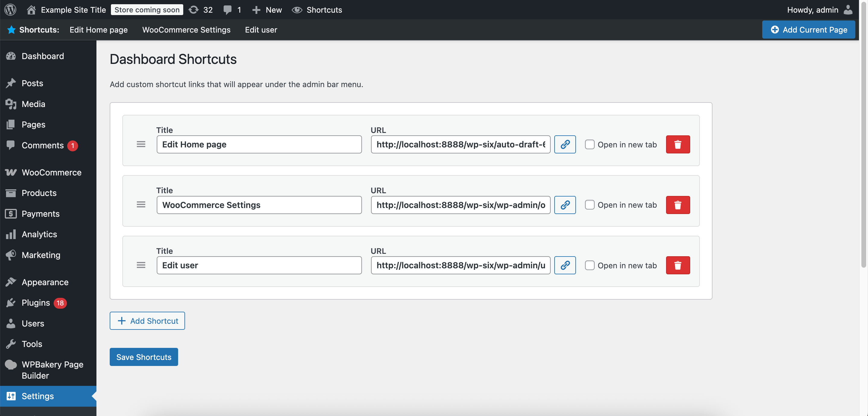868x416 pixels.
Task: Click the WordPress logo icon
Action: (10, 9)
